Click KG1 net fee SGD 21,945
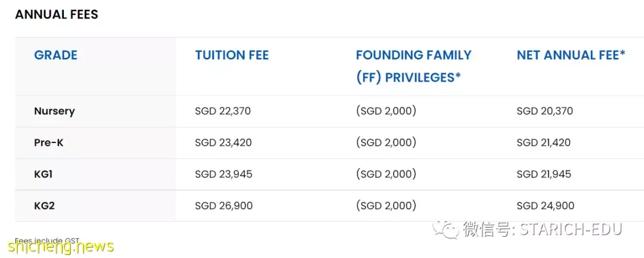The width and height of the screenshot is (644, 258). coord(544,175)
